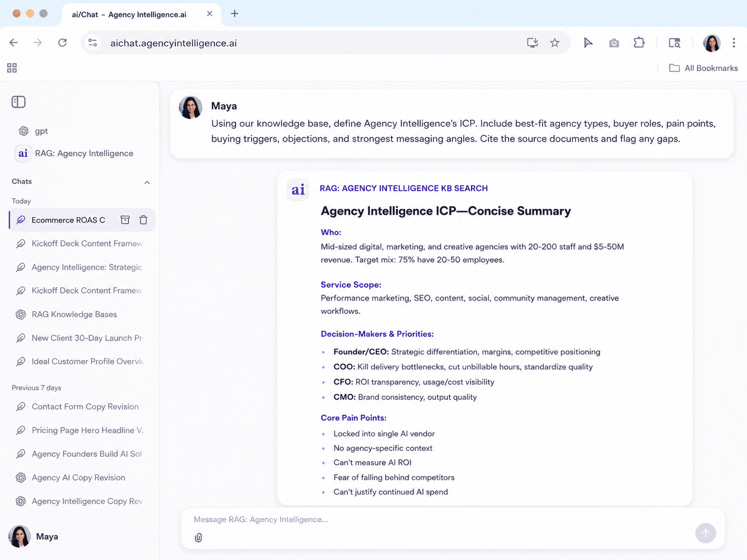Close the ai/Chat tab
This screenshot has height=560, width=747.
point(209,14)
